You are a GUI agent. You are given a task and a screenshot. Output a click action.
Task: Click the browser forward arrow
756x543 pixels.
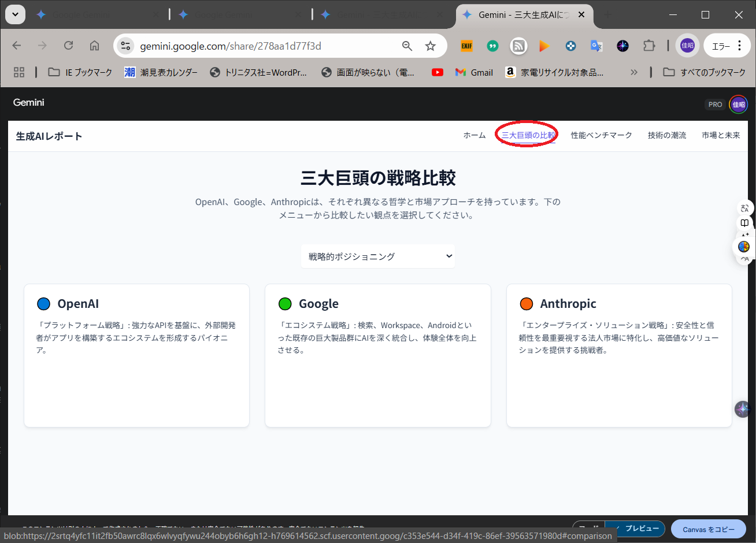click(x=42, y=46)
